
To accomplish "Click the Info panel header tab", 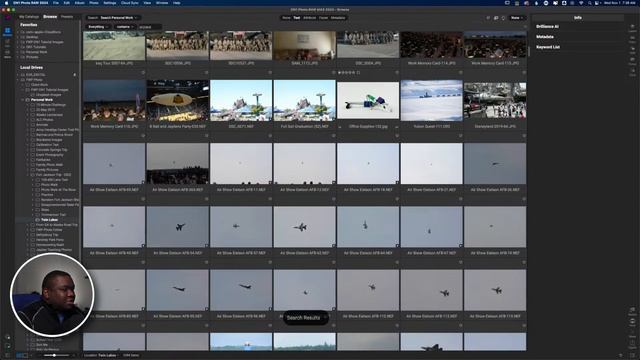I will coord(578,18).
